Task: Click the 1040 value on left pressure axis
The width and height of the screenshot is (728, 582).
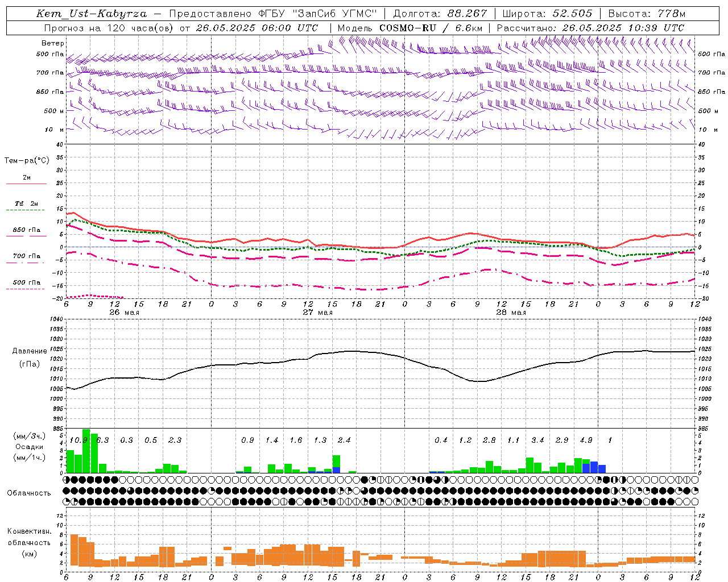Action: (55, 319)
